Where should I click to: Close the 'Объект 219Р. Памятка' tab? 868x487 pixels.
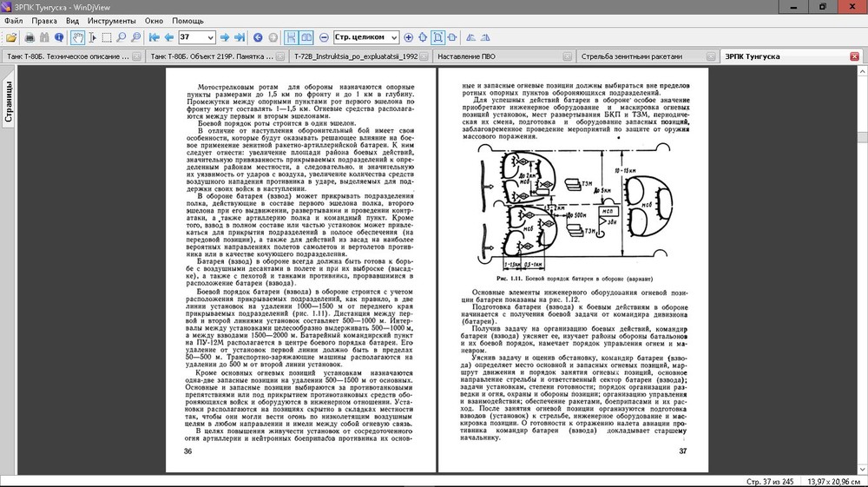[x=280, y=56]
